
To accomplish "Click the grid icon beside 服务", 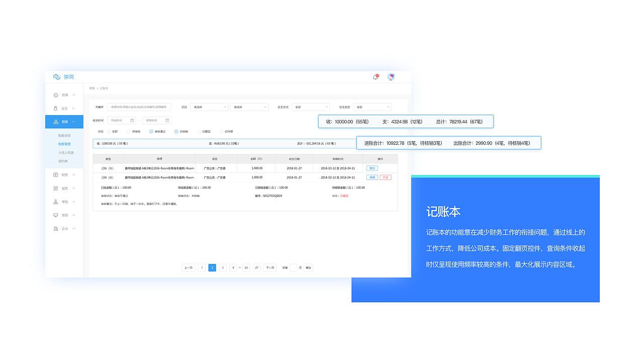I will (56, 188).
